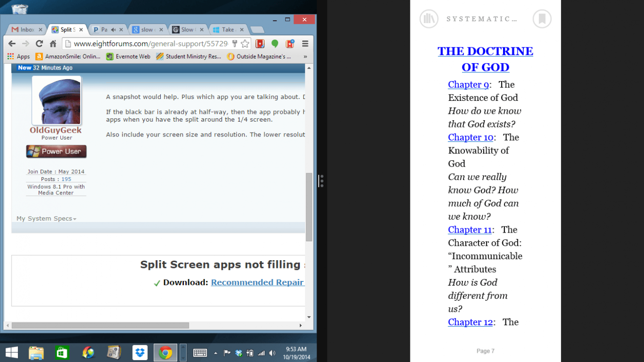Bookmark the current page in the reader
644x362 pixels.
coord(542,19)
